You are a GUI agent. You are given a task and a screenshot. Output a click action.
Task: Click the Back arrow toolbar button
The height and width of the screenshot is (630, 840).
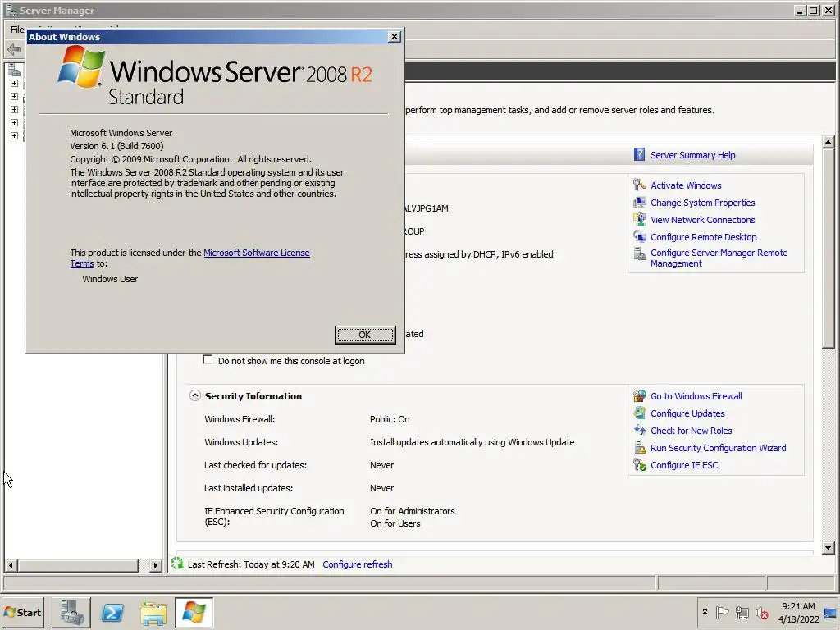click(15, 50)
